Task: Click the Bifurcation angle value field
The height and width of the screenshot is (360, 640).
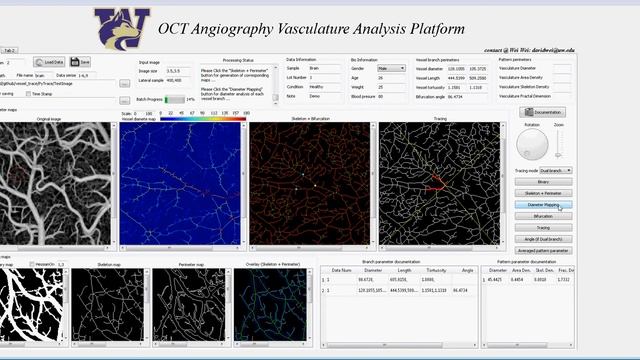Action: pyautogui.click(x=467, y=97)
